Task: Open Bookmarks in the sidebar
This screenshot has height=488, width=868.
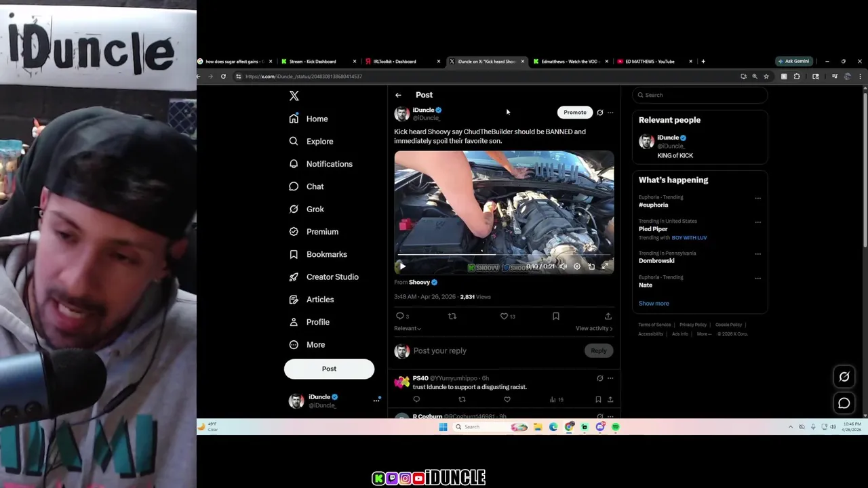Action: (318, 254)
